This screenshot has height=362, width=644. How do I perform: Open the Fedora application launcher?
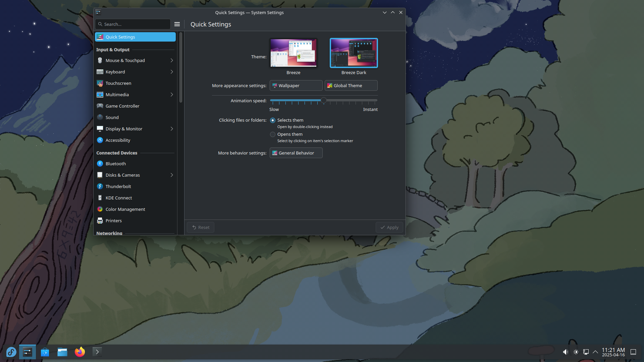click(11, 352)
